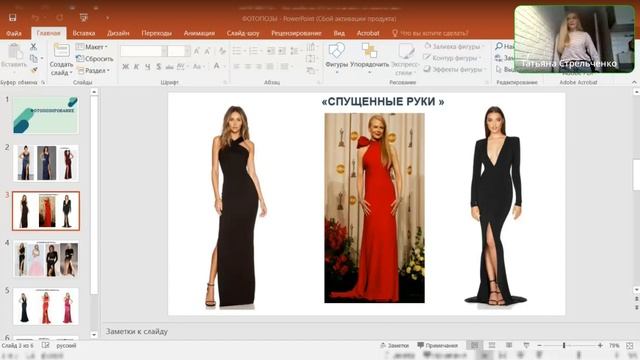The height and width of the screenshot is (360, 640).
Task: Choose the font color A
Action: (217, 66)
